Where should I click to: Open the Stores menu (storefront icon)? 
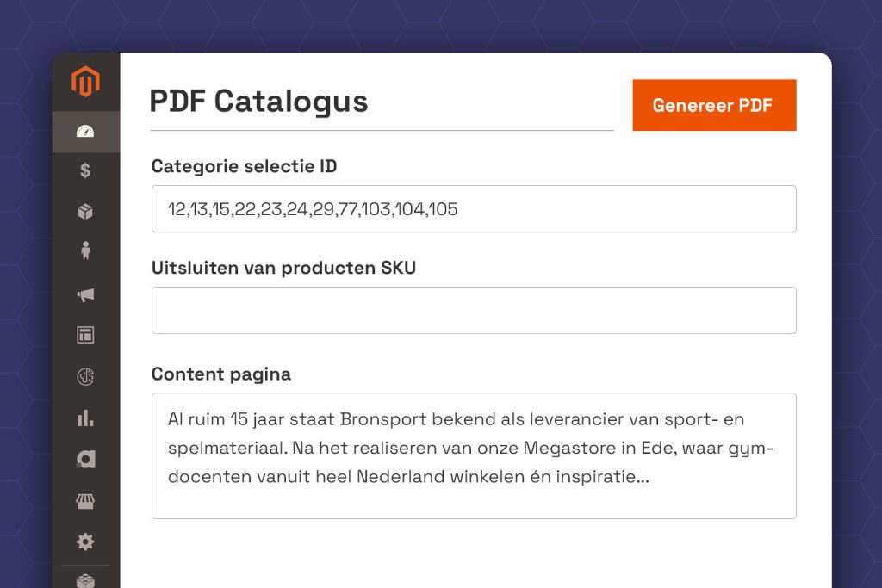85,501
